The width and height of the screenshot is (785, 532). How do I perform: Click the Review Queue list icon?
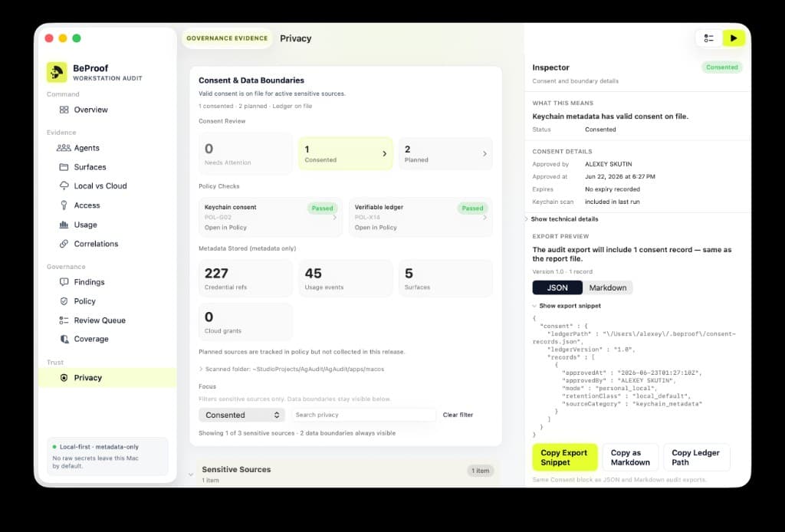click(64, 320)
